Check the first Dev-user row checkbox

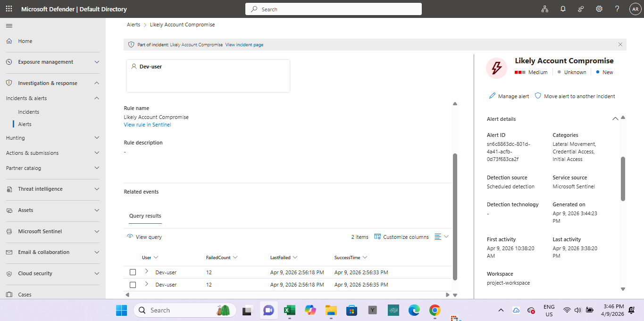tap(133, 272)
